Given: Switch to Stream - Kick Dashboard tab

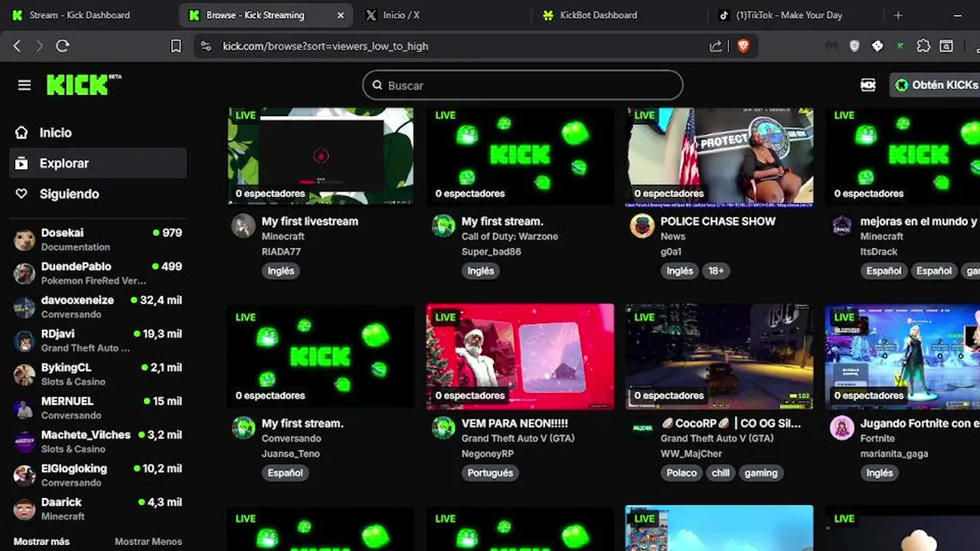Looking at the screenshot, I should point(80,15).
